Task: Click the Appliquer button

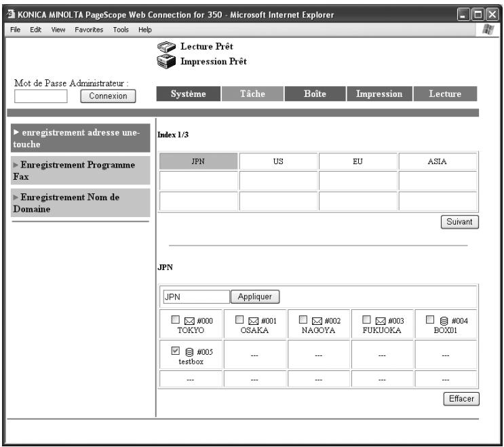Action: click(255, 296)
